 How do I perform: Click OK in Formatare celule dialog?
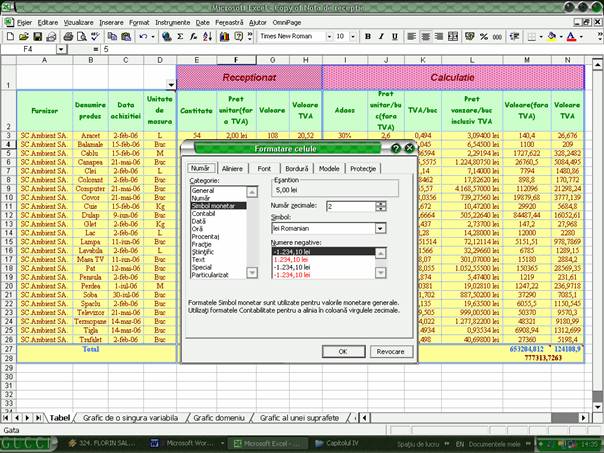click(x=343, y=351)
